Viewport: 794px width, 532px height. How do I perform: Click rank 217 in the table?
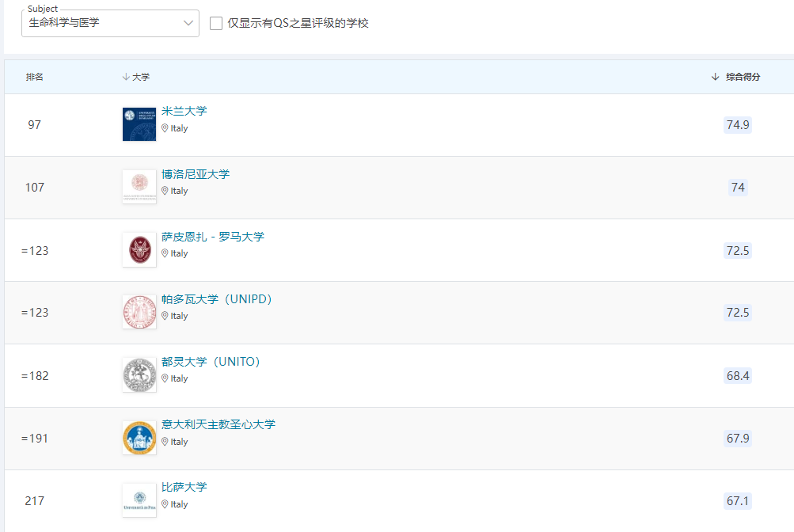click(34, 501)
